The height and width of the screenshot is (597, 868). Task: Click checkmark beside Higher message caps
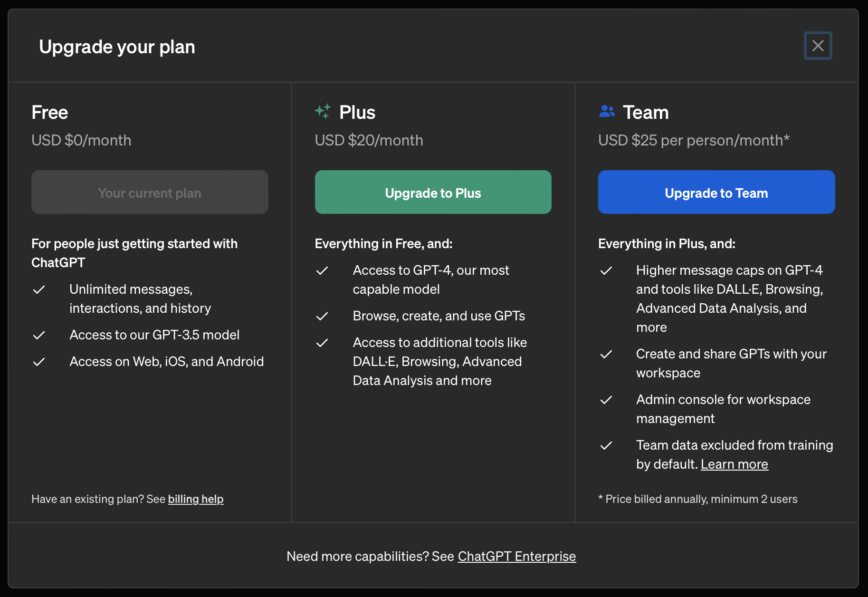pos(606,270)
